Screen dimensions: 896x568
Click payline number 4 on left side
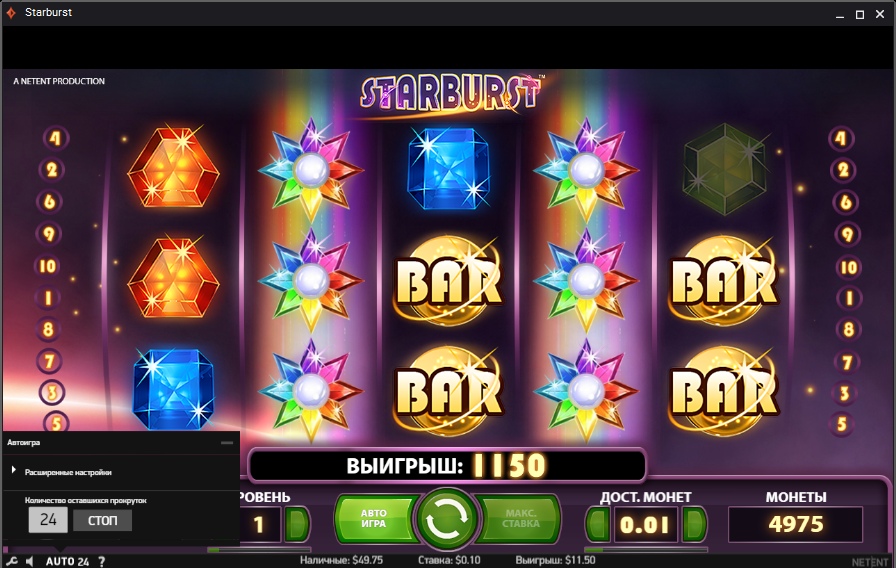tap(55, 138)
